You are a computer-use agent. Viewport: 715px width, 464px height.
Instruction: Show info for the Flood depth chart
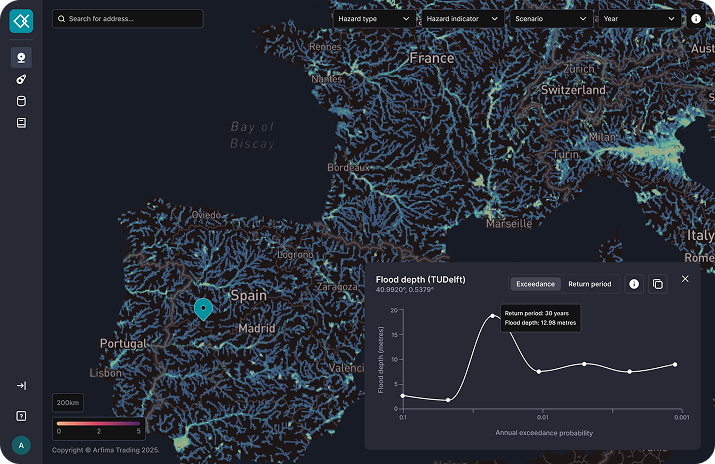(x=634, y=284)
